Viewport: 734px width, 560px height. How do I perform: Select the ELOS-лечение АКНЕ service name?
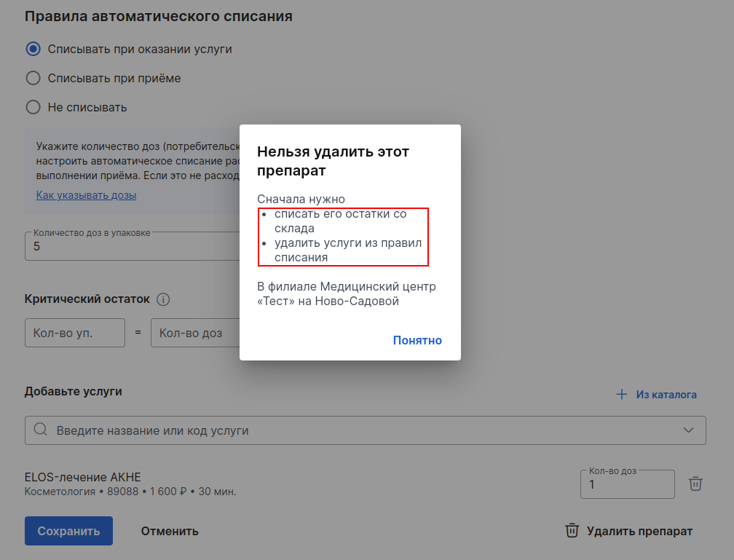click(x=83, y=477)
